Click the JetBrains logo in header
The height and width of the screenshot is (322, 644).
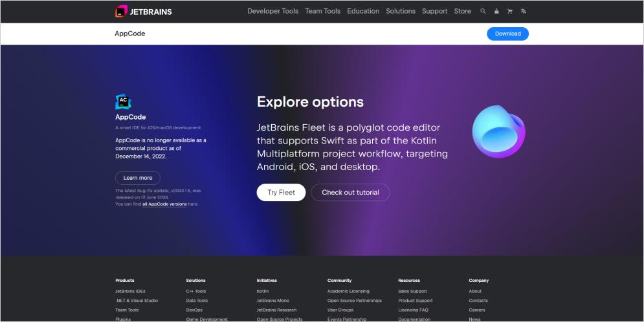click(143, 11)
